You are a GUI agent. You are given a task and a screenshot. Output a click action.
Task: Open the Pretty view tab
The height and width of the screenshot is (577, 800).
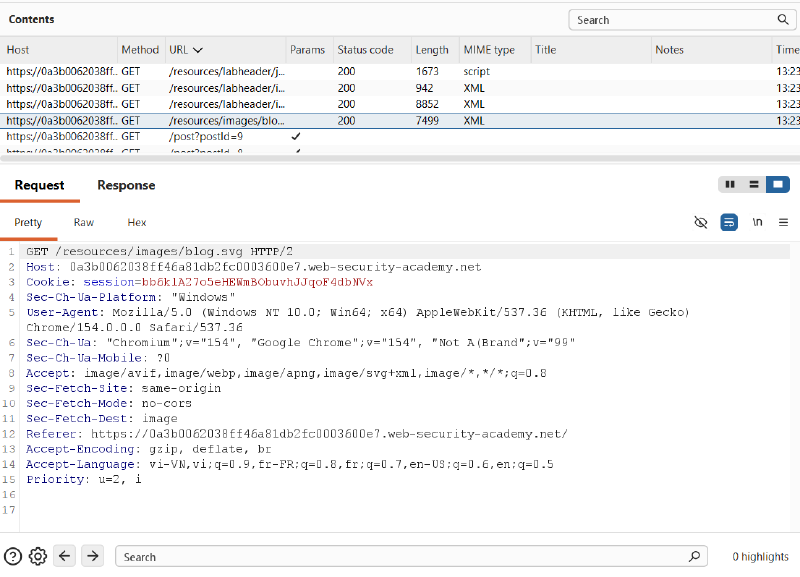[x=28, y=222]
